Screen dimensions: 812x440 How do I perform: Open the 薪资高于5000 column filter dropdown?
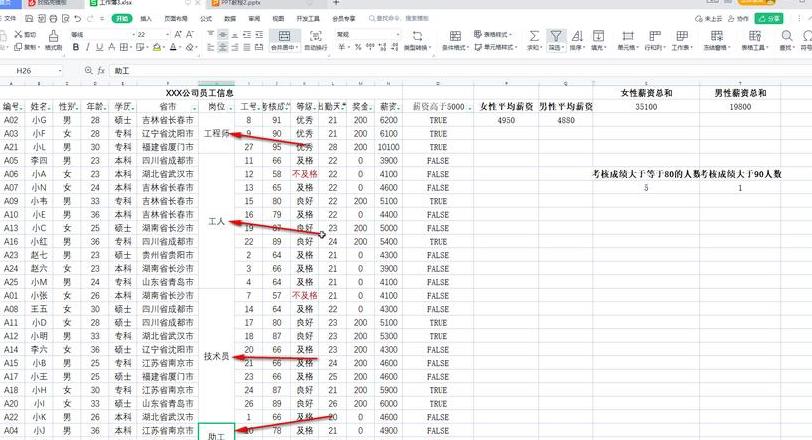(x=469, y=108)
